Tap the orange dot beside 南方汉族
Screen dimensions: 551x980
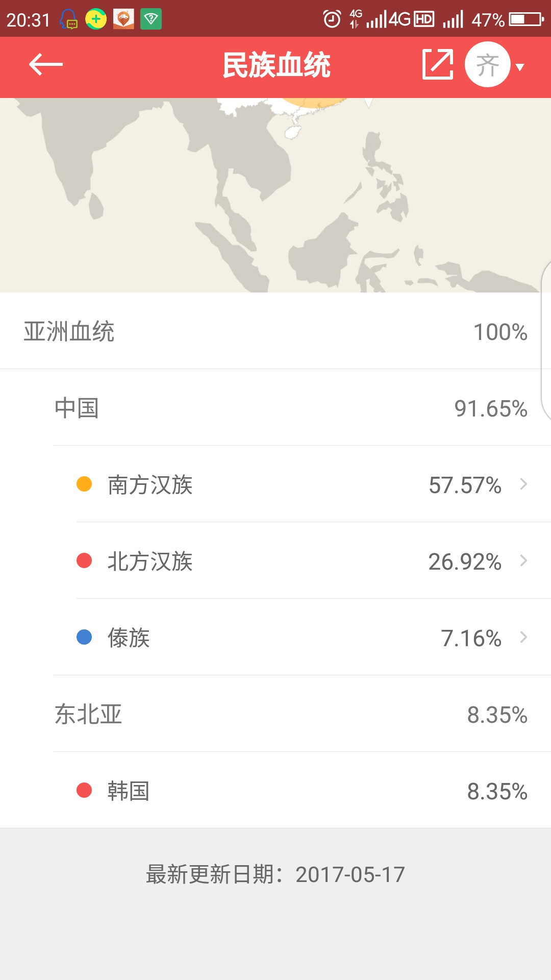84,484
